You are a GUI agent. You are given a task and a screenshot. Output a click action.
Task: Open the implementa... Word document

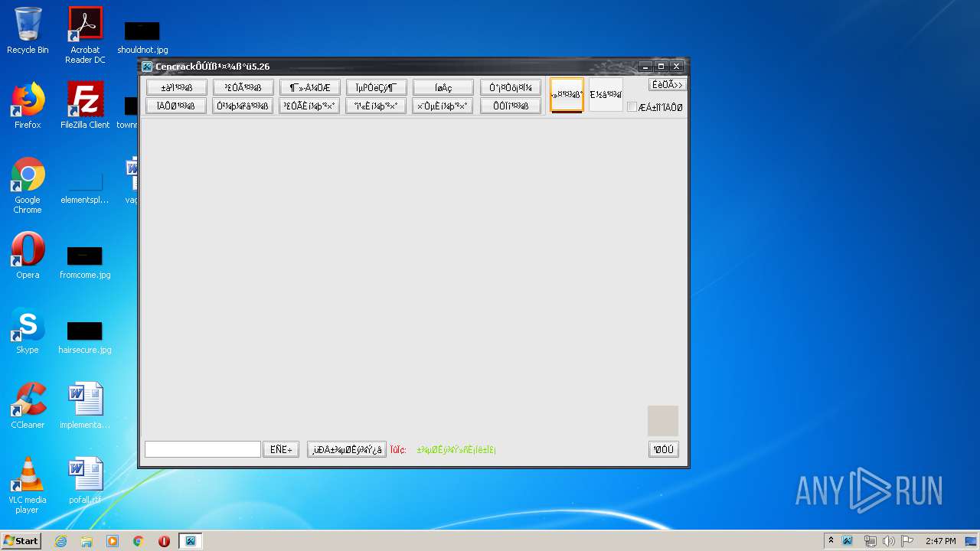tap(85, 406)
